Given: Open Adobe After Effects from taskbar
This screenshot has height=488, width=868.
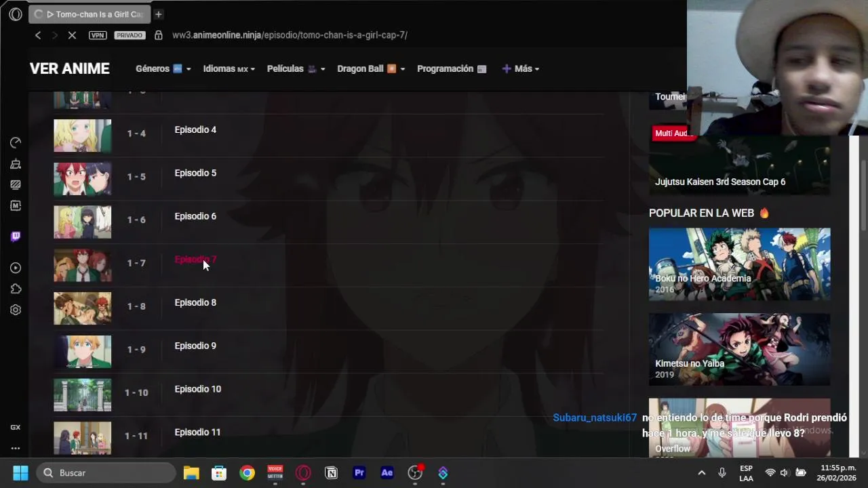Looking at the screenshot, I should [x=387, y=472].
